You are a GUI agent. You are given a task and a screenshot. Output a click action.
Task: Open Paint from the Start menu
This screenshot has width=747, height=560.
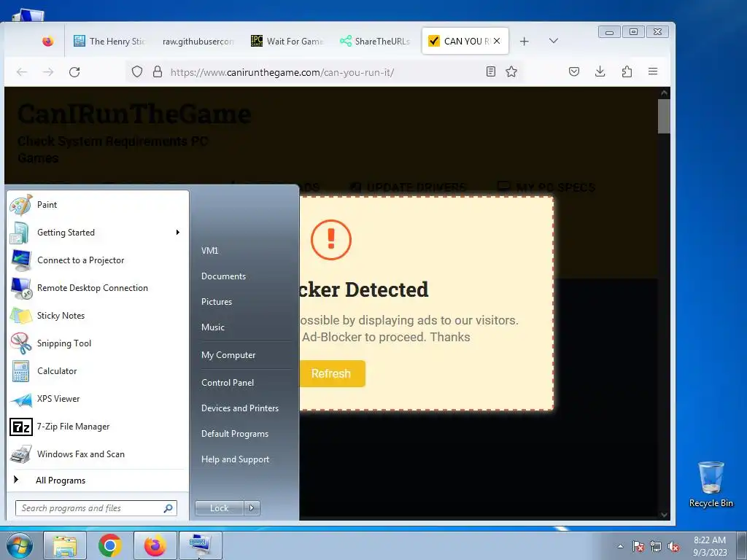tap(97, 205)
